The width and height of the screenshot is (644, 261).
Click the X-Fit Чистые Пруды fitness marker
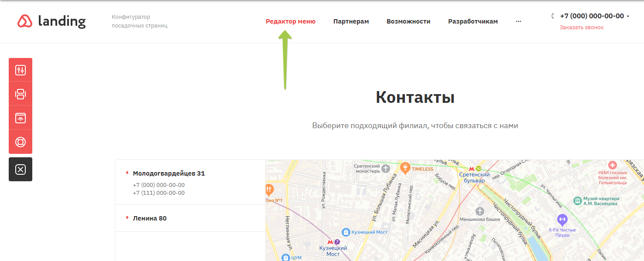tap(562, 219)
